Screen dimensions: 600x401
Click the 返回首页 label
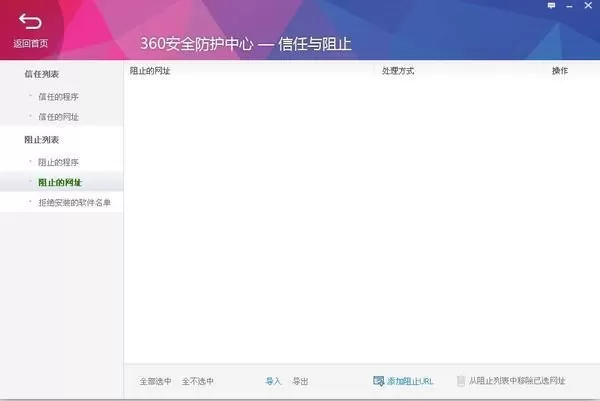point(31,44)
